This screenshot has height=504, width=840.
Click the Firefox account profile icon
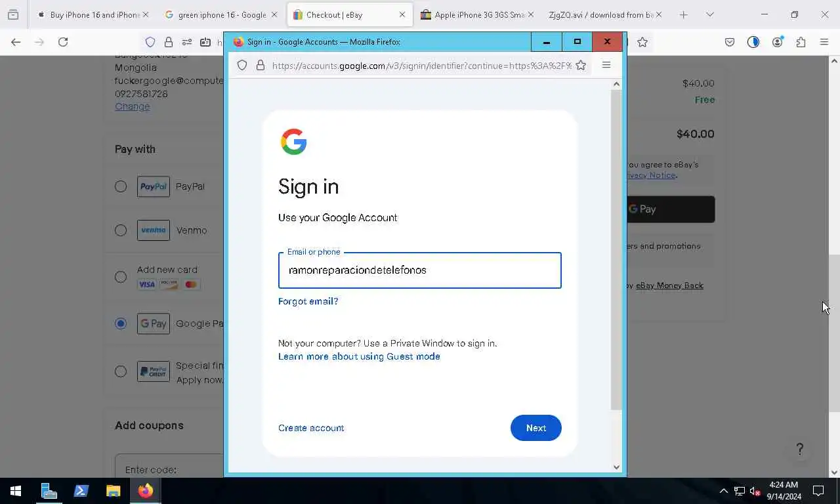coord(778,42)
